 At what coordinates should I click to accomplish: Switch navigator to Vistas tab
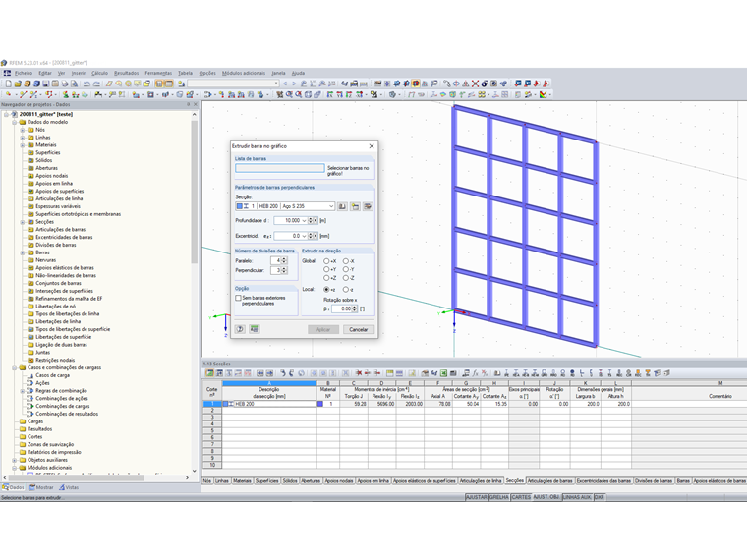69,487
